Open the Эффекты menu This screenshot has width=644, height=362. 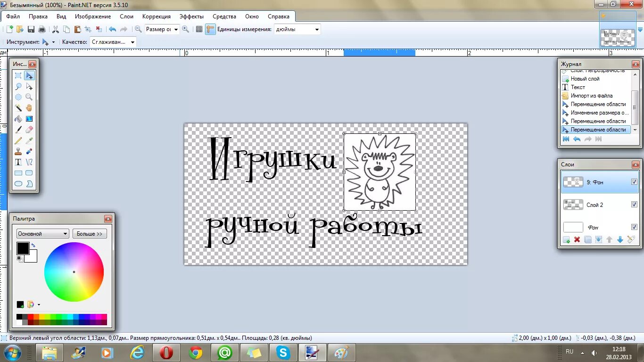coord(191,16)
